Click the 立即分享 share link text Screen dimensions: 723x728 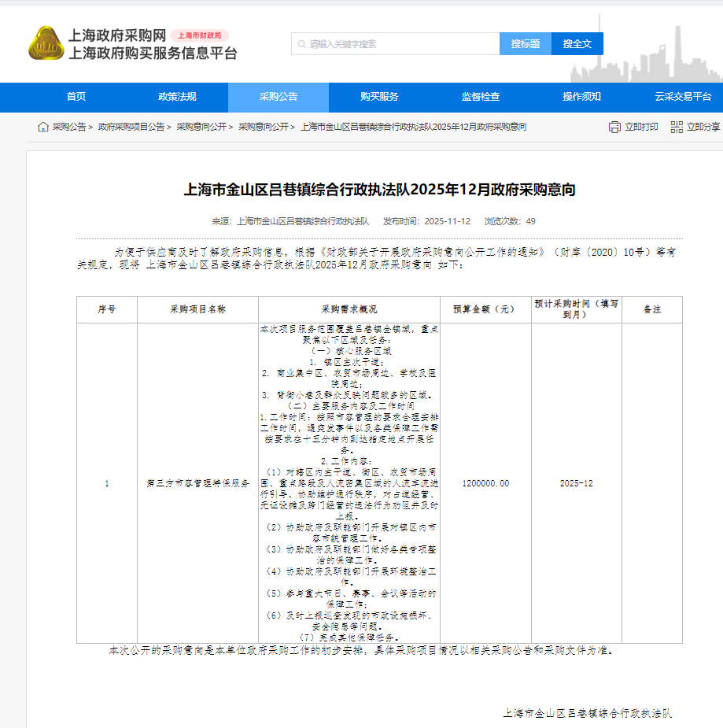click(x=703, y=127)
